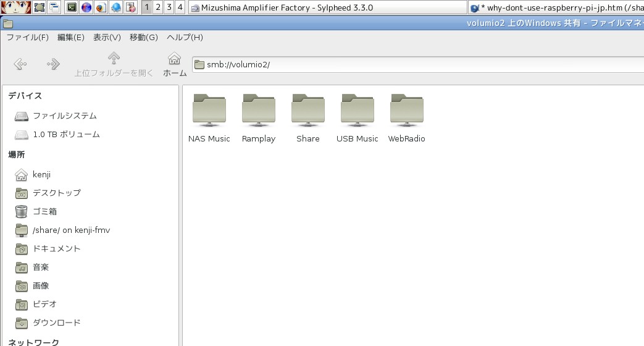Open the NAS Music shared folder
The width and height of the screenshot is (644, 346).
[209, 111]
